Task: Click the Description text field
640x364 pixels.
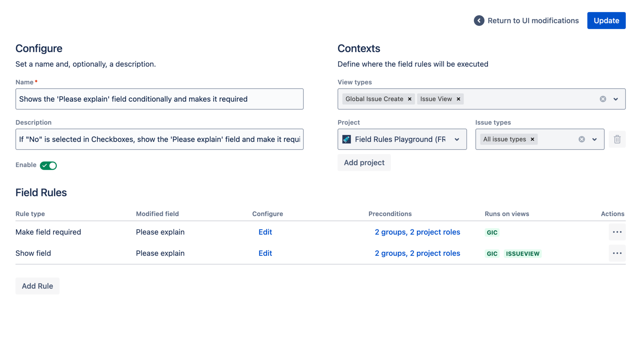Action: tap(159, 139)
